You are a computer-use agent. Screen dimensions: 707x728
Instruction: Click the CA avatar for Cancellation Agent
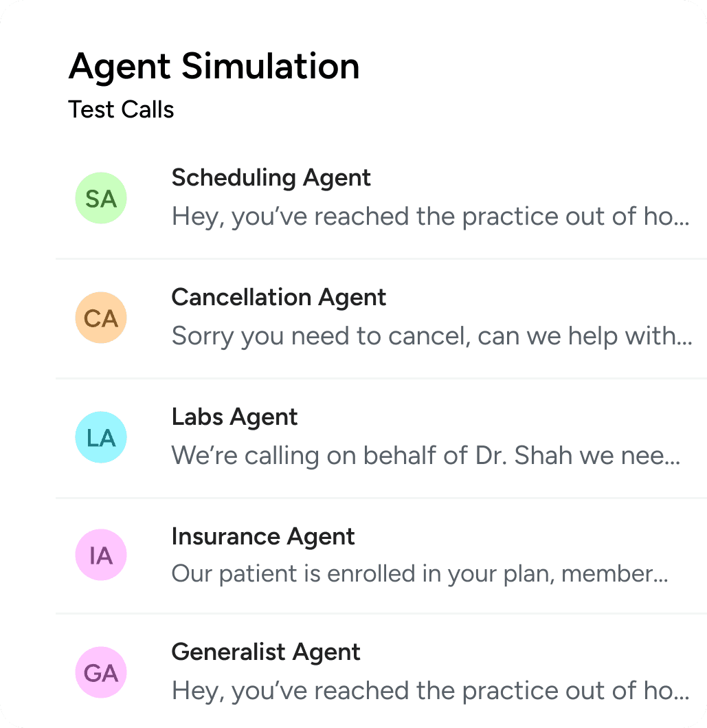click(x=100, y=318)
